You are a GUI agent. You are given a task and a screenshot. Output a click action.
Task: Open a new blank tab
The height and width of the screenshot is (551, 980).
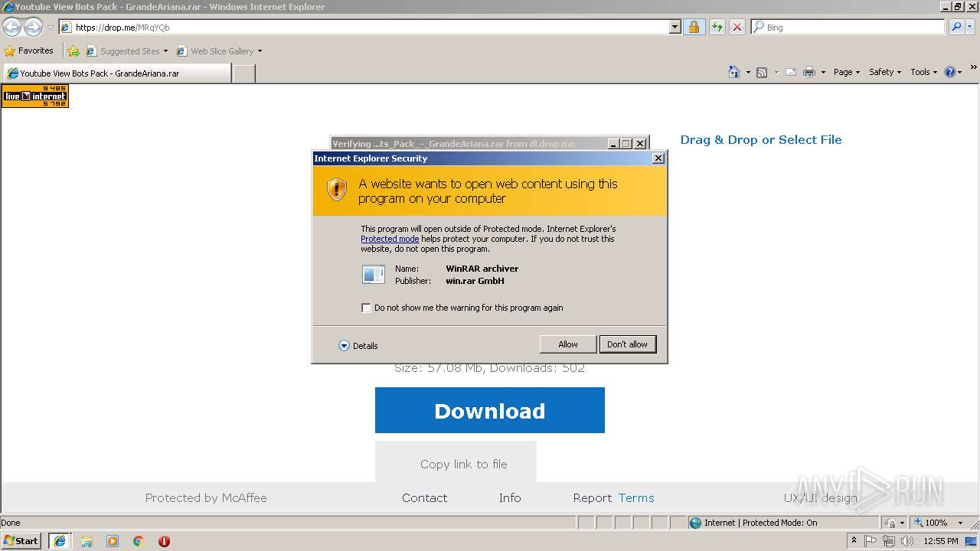(x=243, y=73)
